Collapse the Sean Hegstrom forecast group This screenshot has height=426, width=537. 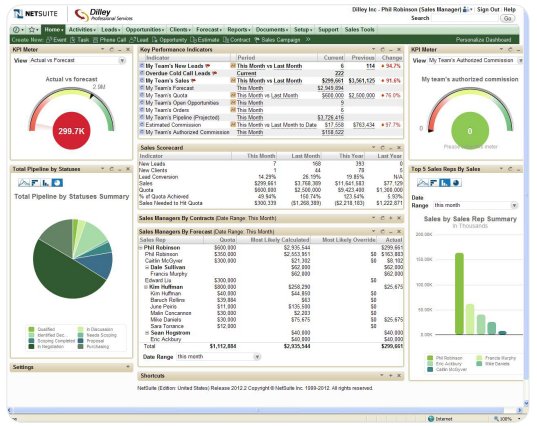coord(147,333)
